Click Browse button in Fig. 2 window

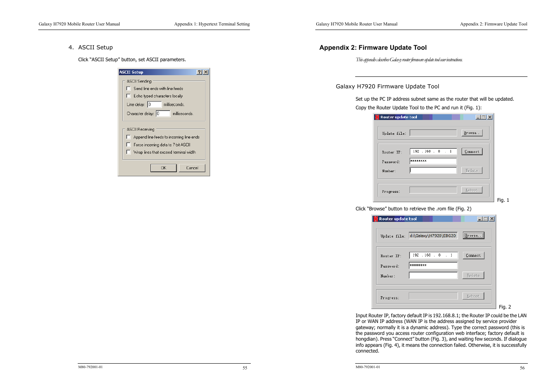474,235
